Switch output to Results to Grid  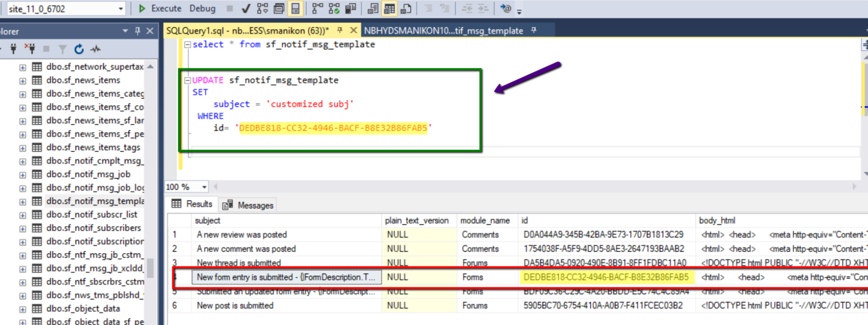coord(389,8)
